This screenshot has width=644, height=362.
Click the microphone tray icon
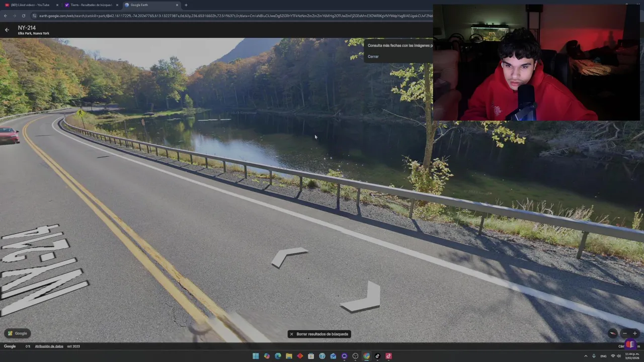[x=594, y=356]
